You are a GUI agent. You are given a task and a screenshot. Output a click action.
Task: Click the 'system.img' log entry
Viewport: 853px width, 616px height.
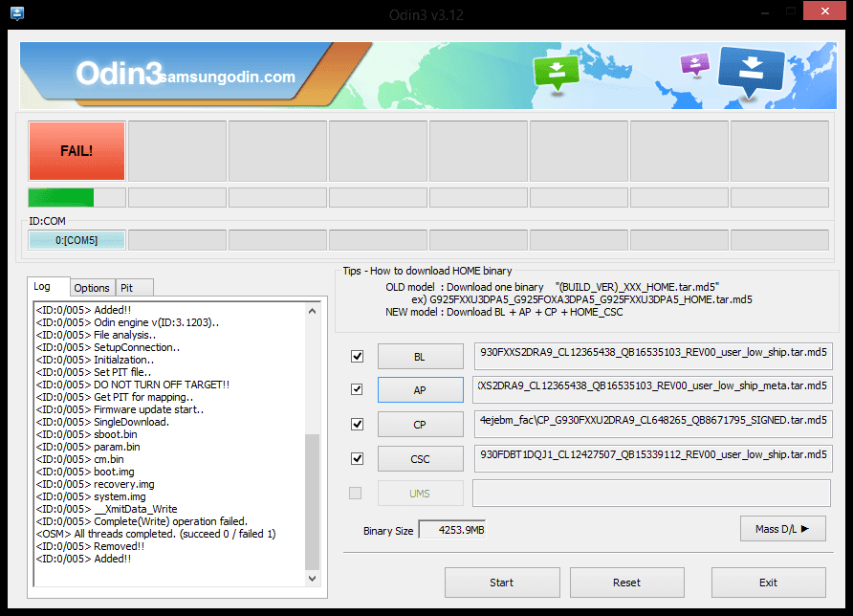[91, 496]
